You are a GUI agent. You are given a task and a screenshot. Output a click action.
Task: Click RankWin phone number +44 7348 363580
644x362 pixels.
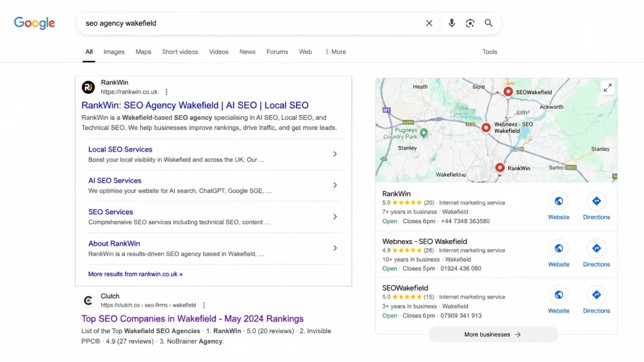(465, 221)
